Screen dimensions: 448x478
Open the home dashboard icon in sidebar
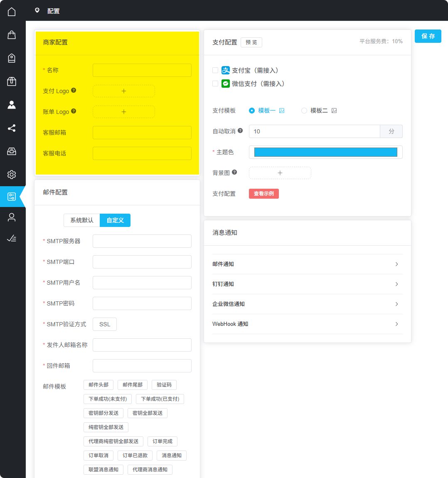pos(12,12)
